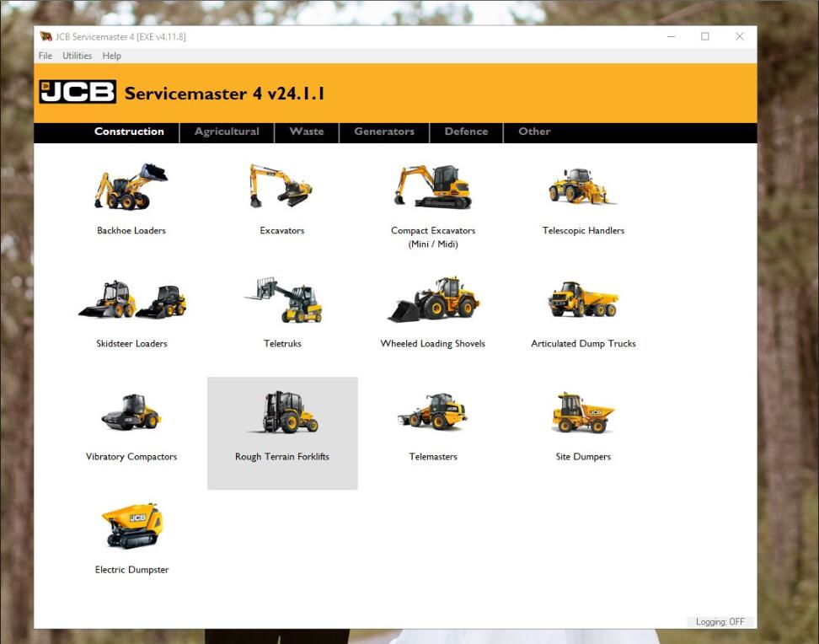Pick the Articulated Dump Trucks icon
Image resolution: width=819 pixels, height=644 pixels.
tap(583, 299)
